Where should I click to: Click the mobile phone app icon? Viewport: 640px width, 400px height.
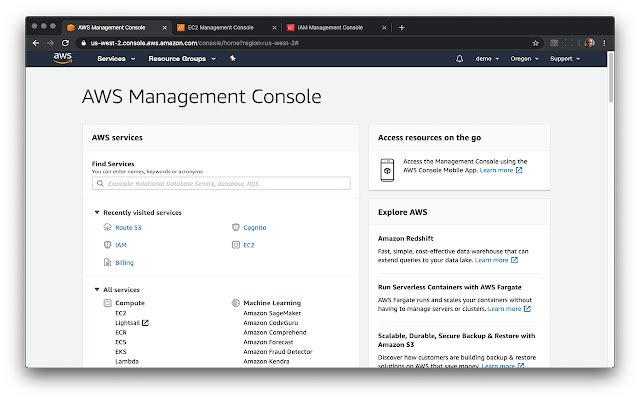tap(387, 170)
